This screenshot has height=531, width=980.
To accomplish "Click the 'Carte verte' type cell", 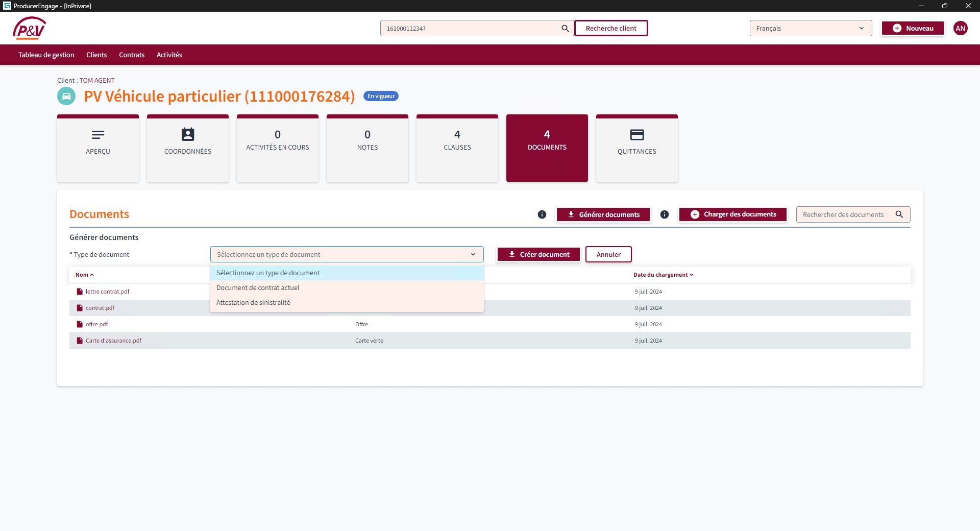I will 369,341.
